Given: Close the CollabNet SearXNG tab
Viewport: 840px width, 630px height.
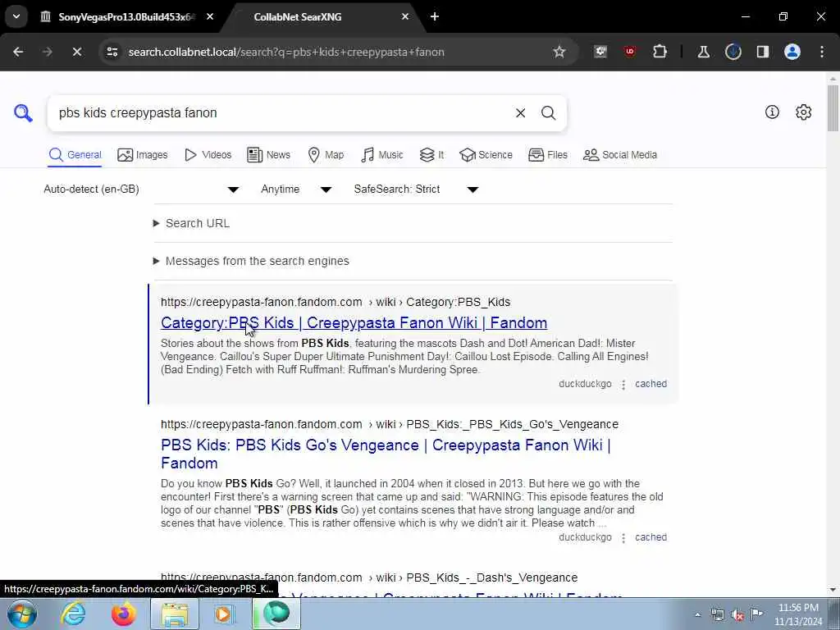Looking at the screenshot, I should point(405,16).
